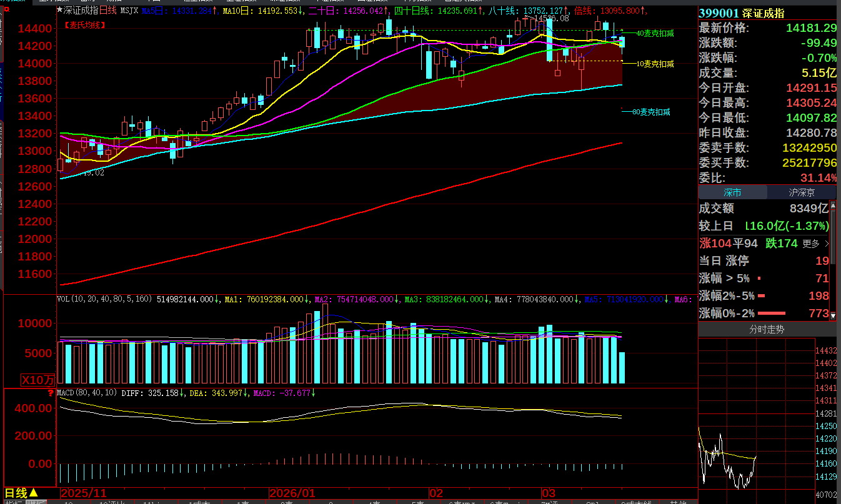Click the red question mark help icon
Image resolution: width=841 pixels, height=504 pixels.
click(51, 393)
